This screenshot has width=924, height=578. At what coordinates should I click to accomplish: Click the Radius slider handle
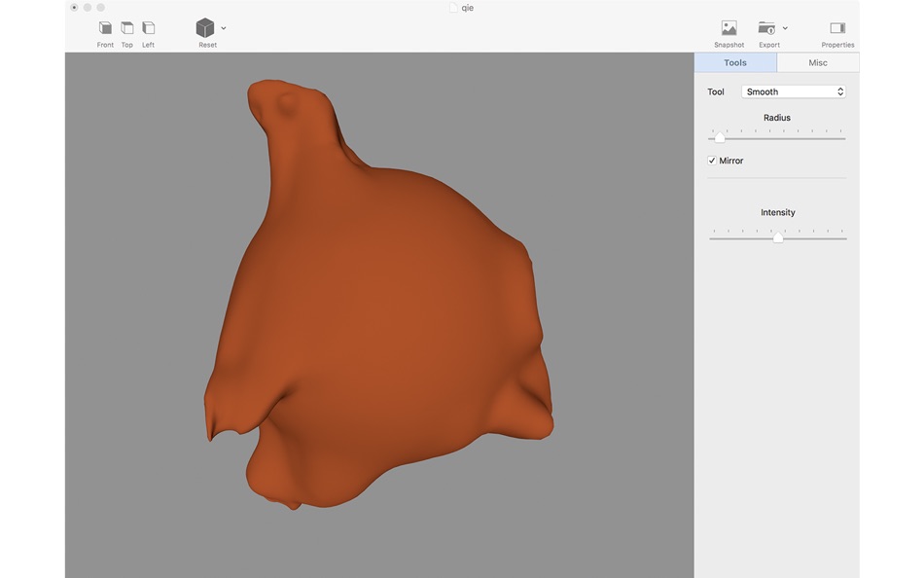tap(720, 138)
